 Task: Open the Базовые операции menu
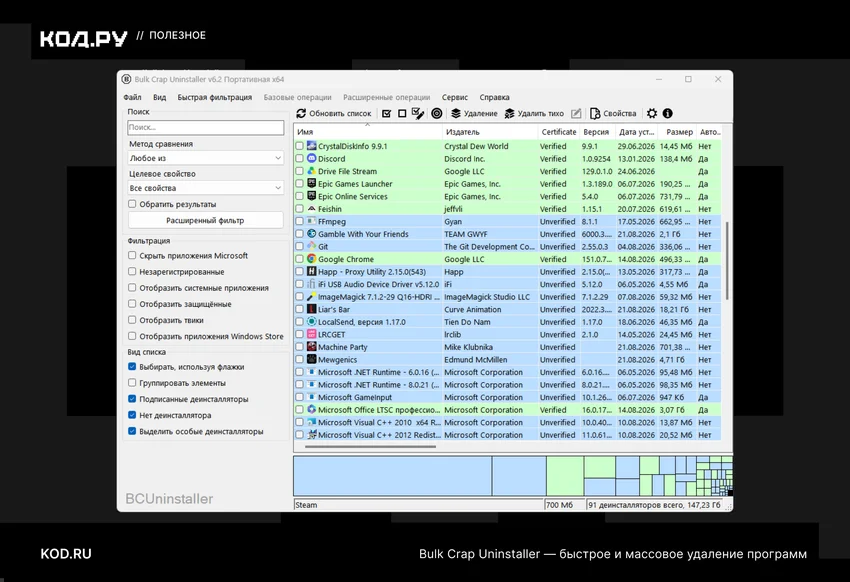coord(298,98)
